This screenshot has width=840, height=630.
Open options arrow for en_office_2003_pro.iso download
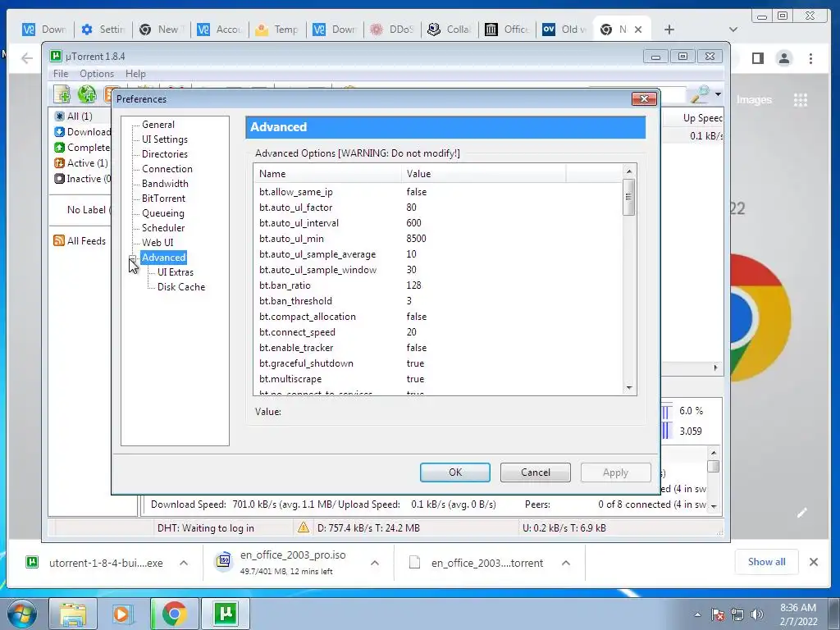point(375,563)
